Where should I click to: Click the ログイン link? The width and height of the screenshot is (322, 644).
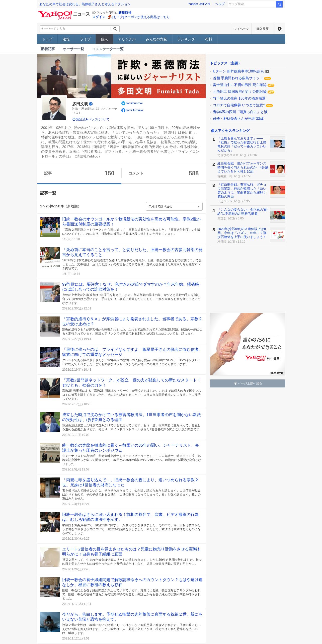pos(99,17)
